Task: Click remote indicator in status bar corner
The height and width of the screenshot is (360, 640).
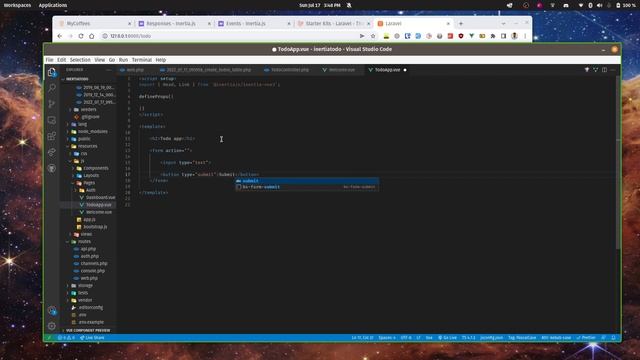Action: pos(49,338)
